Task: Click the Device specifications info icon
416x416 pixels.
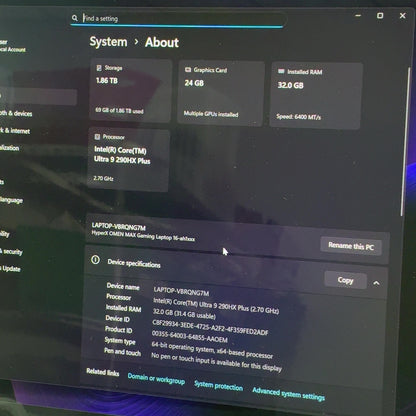Action: click(95, 260)
